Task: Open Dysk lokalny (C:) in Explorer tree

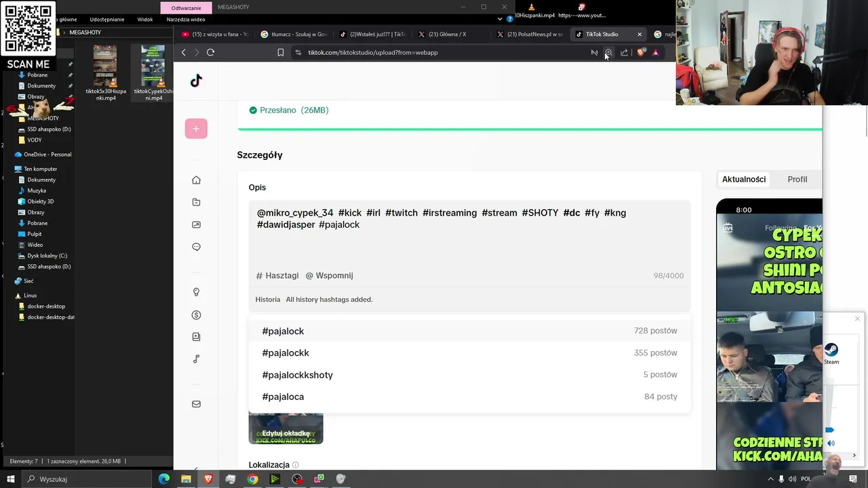Action: point(47,256)
